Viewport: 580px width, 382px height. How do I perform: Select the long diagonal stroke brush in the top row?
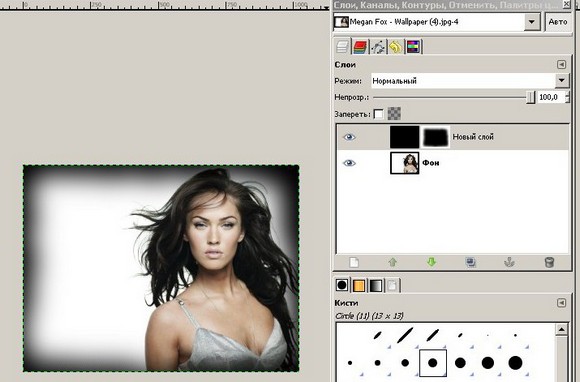pos(405,335)
